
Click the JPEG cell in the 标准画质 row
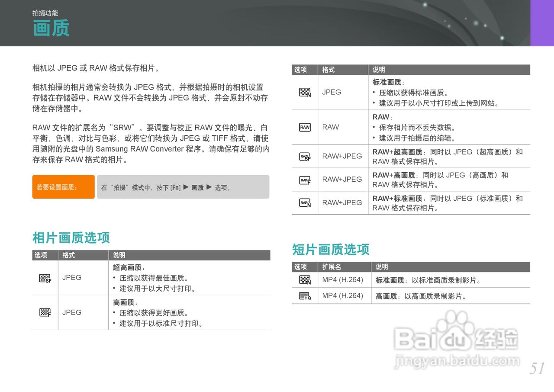[332, 92]
